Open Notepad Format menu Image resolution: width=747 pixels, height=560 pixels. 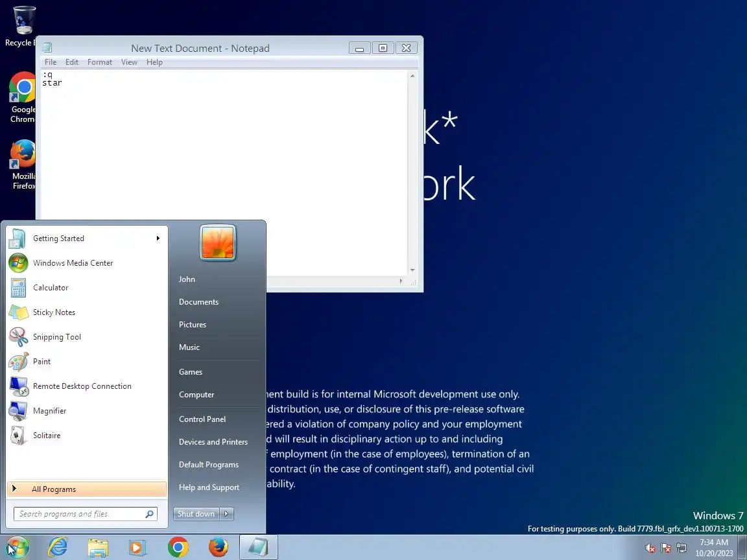pos(100,62)
